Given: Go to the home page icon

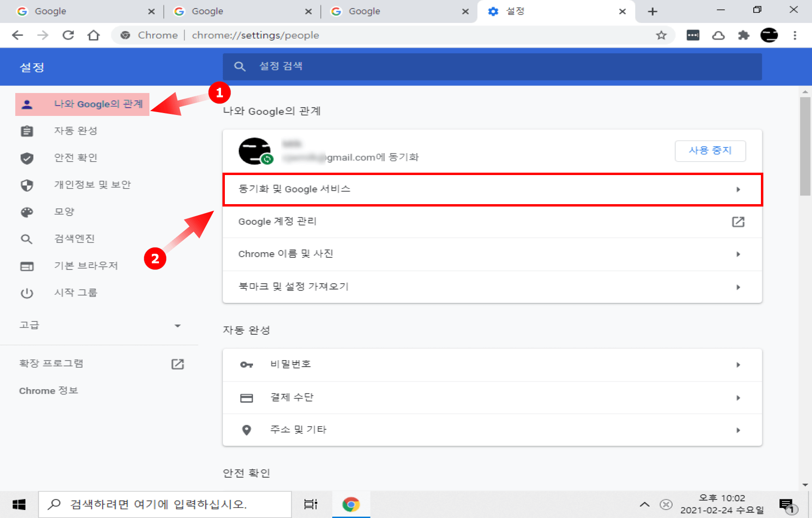Looking at the screenshot, I should (x=94, y=35).
